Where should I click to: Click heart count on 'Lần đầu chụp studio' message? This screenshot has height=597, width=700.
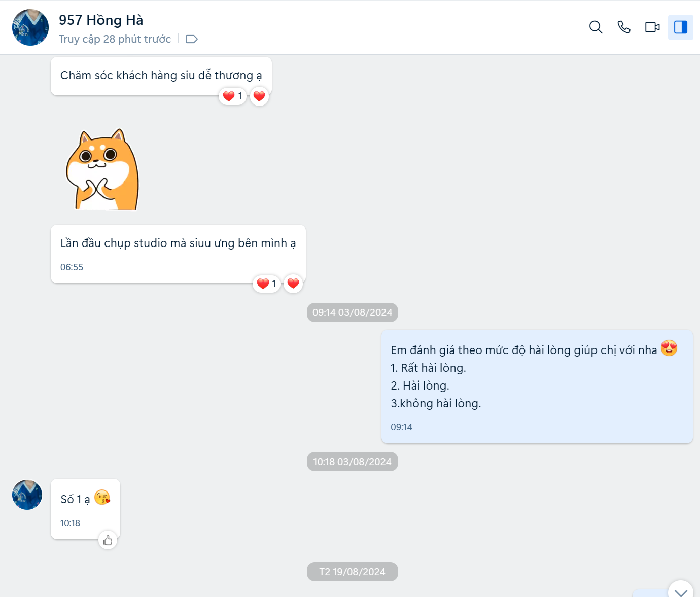(266, 284)
